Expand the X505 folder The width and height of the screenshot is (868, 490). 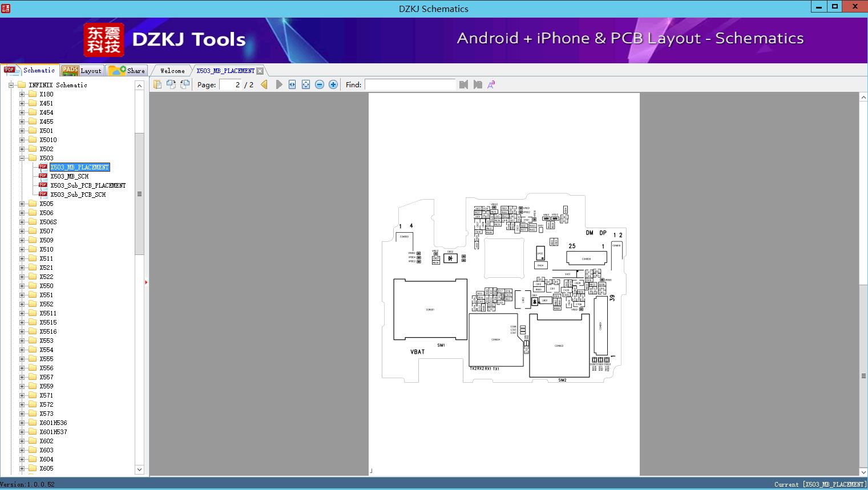point(22,204)
